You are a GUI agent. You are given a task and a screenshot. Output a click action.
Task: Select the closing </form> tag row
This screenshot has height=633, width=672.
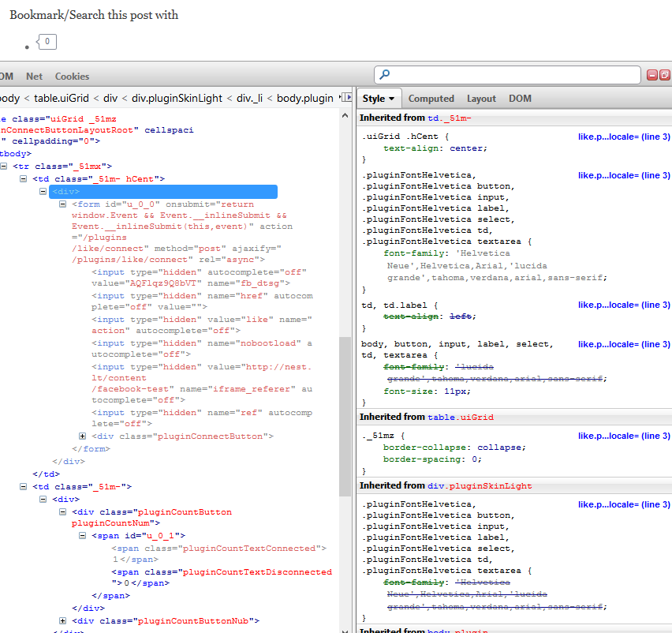point(91,448)
